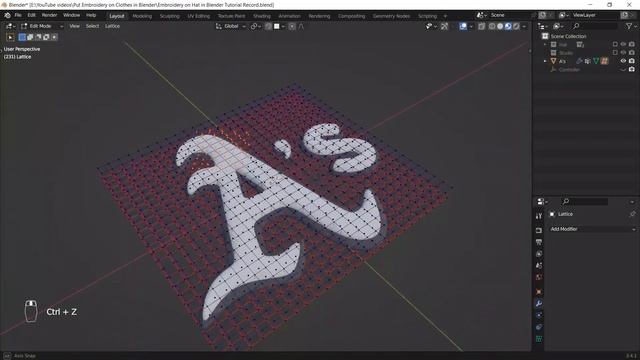This screenshot has width=640, height=360.
Task: Toggle proportional editing button
Action: tap(292, 26)
